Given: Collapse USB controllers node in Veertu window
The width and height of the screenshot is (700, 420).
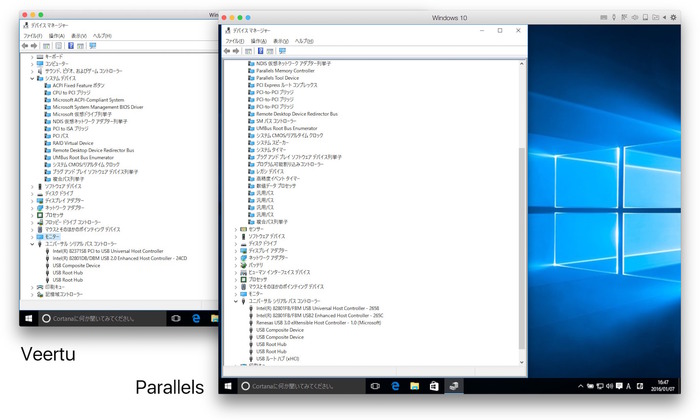Looking at the screenshot, I should point(32,244).
